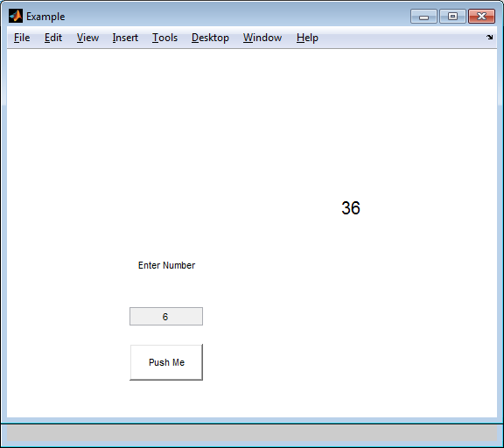Click the dock figure arrow icon
This screenshot has height=448, width=504.
[x=489, y=38]
